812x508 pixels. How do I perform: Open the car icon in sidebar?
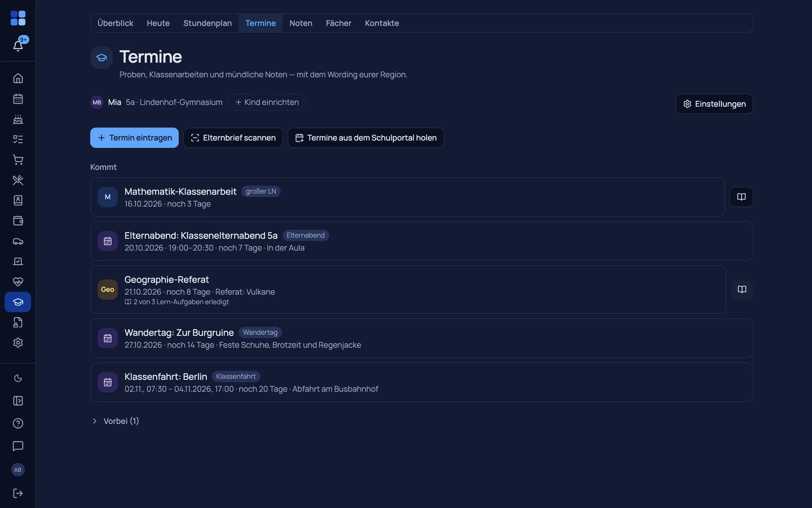(x=18, y=241)
